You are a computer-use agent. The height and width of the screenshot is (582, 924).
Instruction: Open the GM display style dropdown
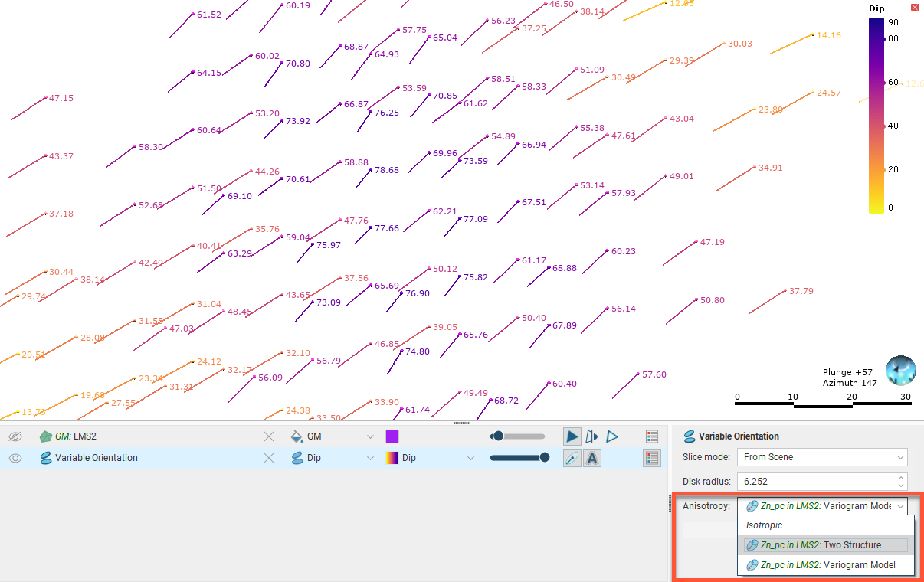[x=371, y=436]
